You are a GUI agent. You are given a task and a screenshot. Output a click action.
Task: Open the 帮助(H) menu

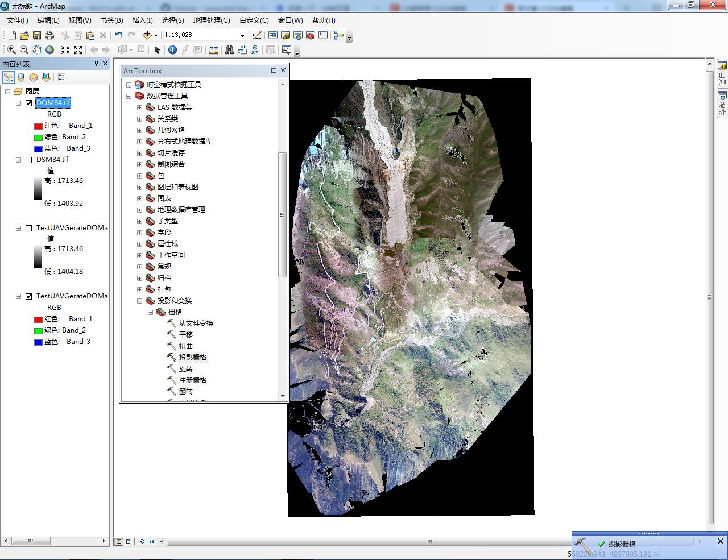click(324, 20)
